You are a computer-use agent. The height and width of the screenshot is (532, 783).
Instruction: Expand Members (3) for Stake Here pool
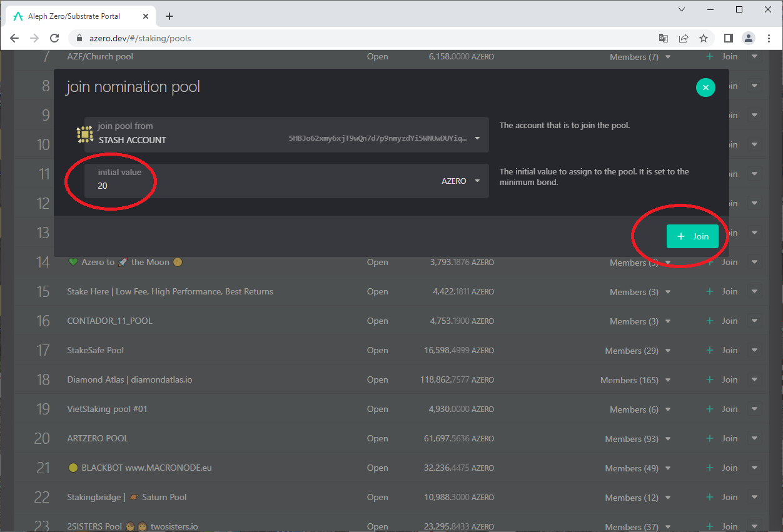coord(640,292)
